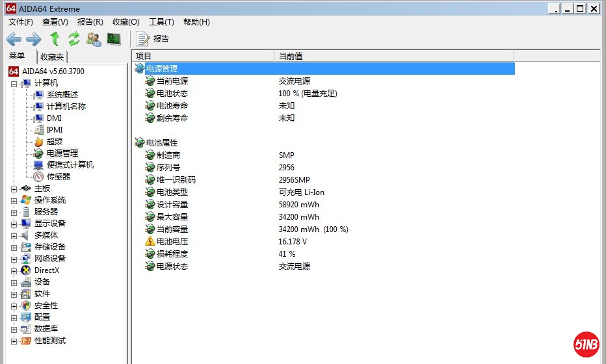Expand the 主板 motherboard node
Viewport: 606px width, 364px height.
[14, 188]
